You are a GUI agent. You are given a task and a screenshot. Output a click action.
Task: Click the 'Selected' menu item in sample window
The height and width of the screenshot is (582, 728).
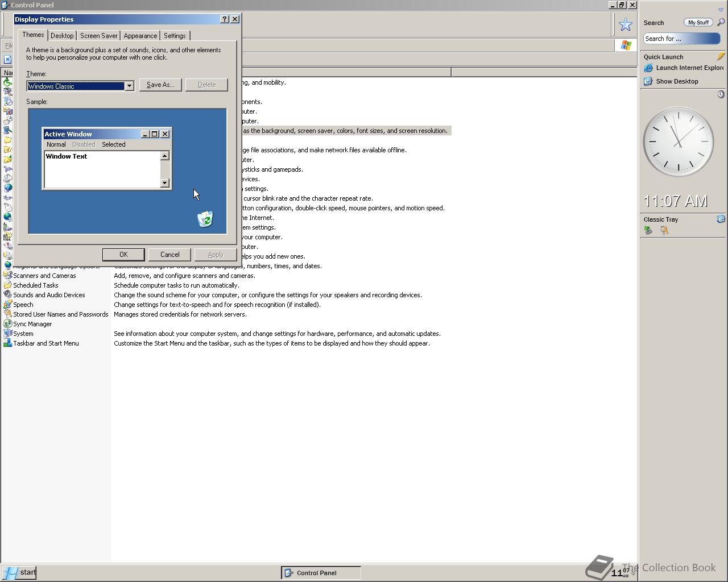coord(114,144)
